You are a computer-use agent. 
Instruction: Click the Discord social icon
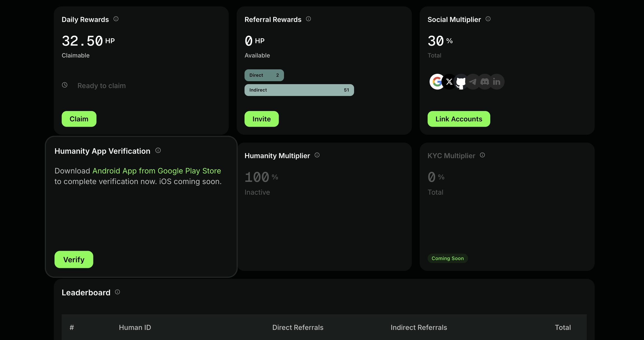[485, 82]
